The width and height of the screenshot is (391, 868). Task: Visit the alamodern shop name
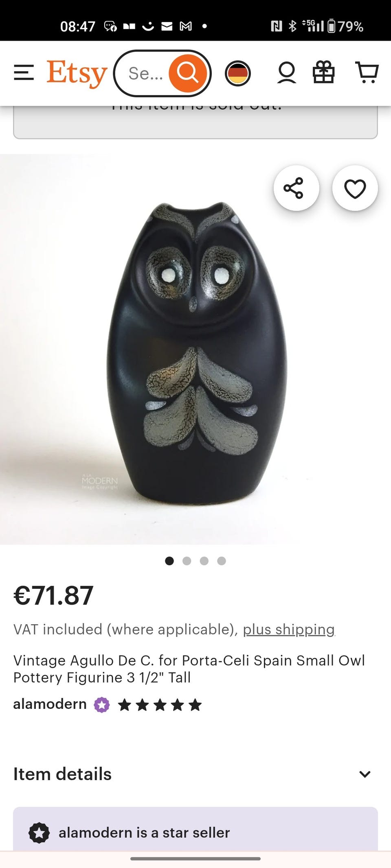click(50, 704)
